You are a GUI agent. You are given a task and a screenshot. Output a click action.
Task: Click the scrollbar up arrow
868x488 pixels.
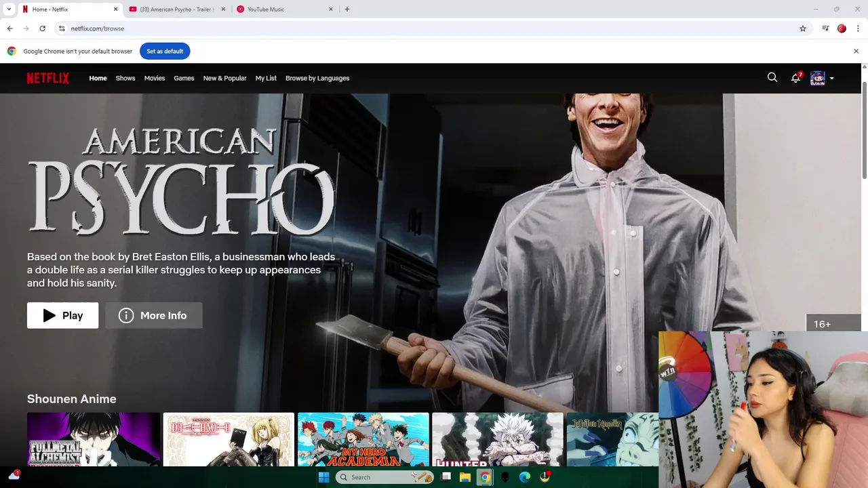pyautogui.click(x=864, y=66)
